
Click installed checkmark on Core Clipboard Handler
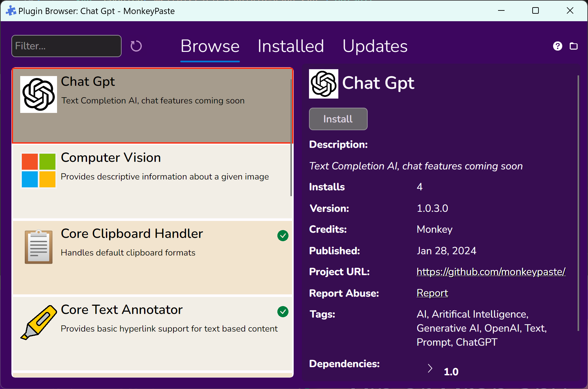(283, 236)
